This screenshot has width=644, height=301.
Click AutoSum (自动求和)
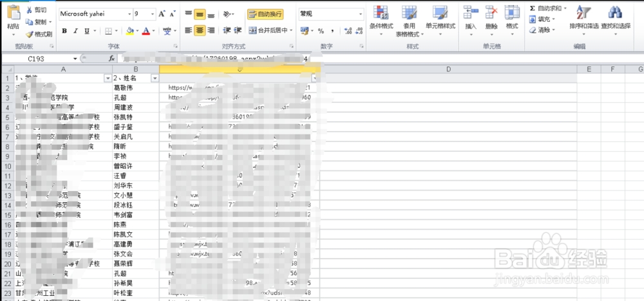[548, 8]
